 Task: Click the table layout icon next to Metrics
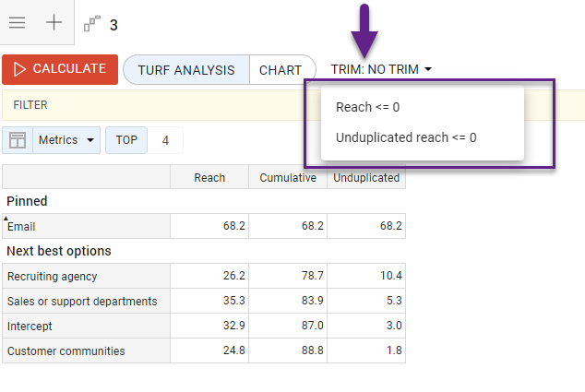coord(18,140)
